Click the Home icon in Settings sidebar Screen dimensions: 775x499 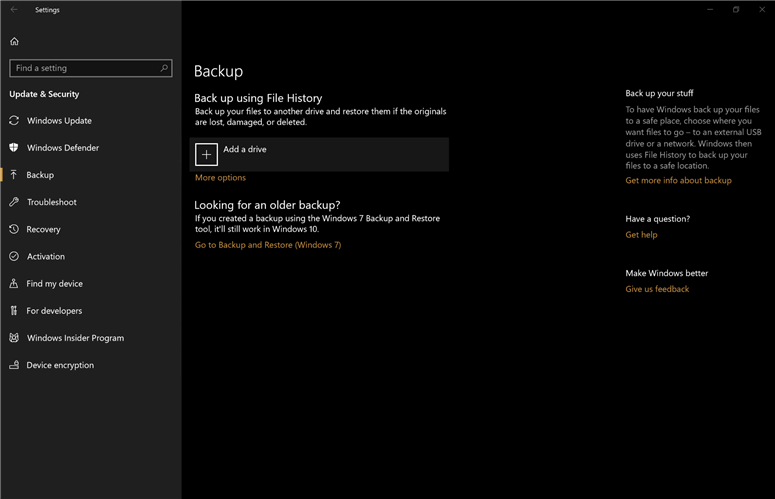point(14,42)
